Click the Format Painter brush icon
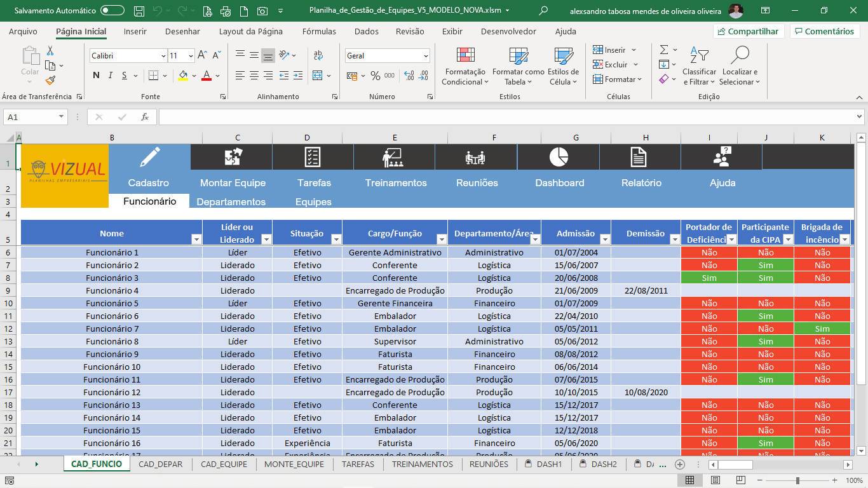 click(50, 80)
